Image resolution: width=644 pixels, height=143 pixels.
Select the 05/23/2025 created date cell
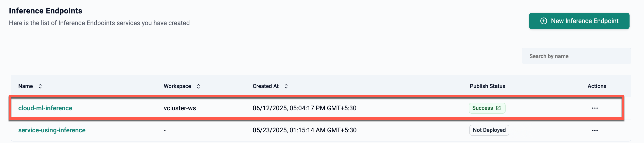click(305, 130)
